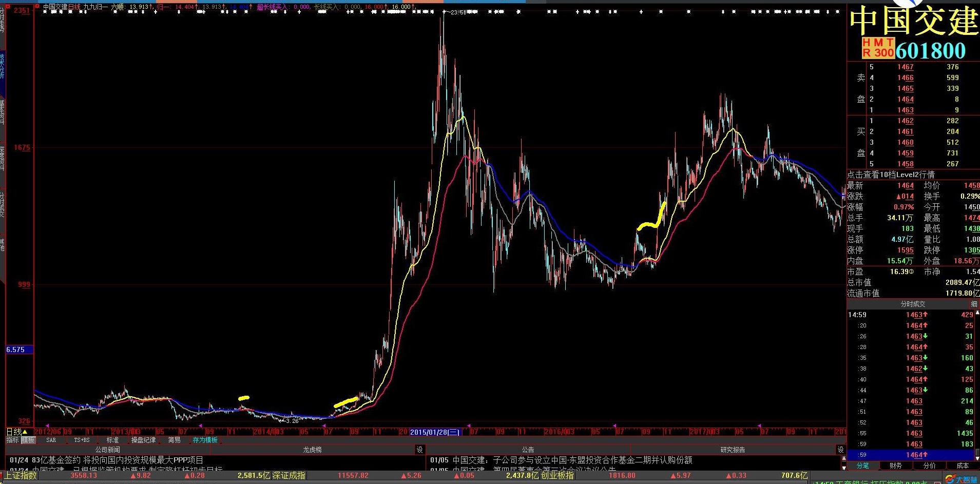Click the :55 trade row volume 1435
980x484 pixels.
point(965,433)
